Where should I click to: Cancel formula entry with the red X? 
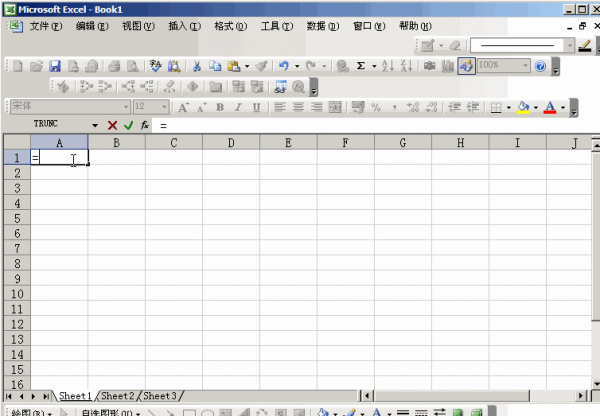(x=113, y=125)
